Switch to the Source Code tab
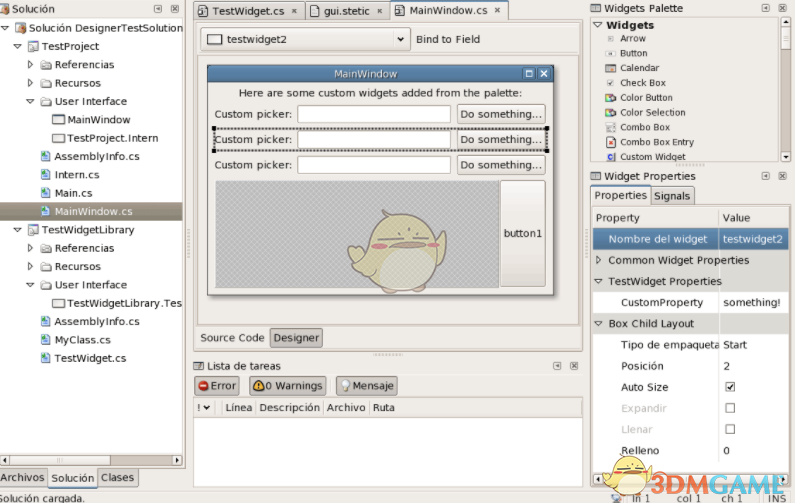Screen dimensions: 795x503 [x=232, y=338]
